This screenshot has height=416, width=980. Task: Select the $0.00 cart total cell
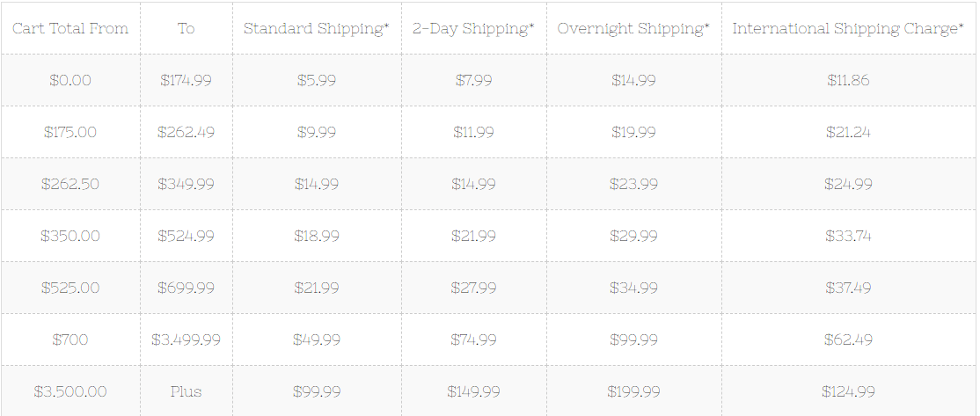(70, 80)
